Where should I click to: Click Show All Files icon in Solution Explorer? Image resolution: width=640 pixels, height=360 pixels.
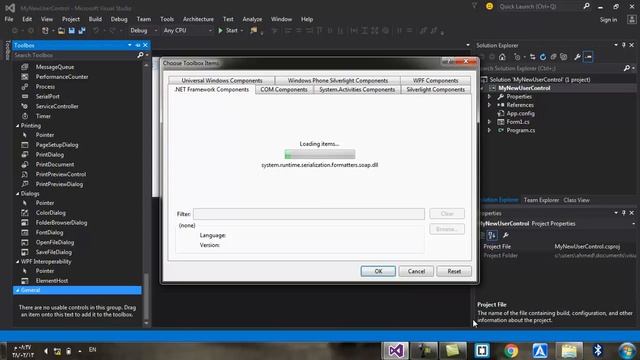tap(564, 57)
